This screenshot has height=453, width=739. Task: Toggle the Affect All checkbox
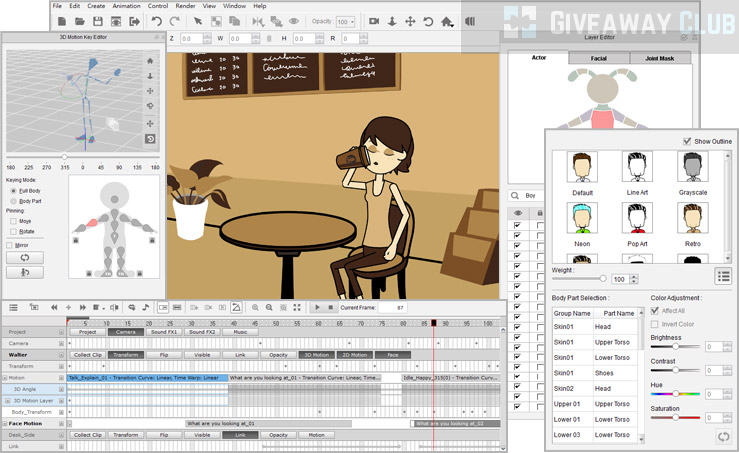point(655,311)
